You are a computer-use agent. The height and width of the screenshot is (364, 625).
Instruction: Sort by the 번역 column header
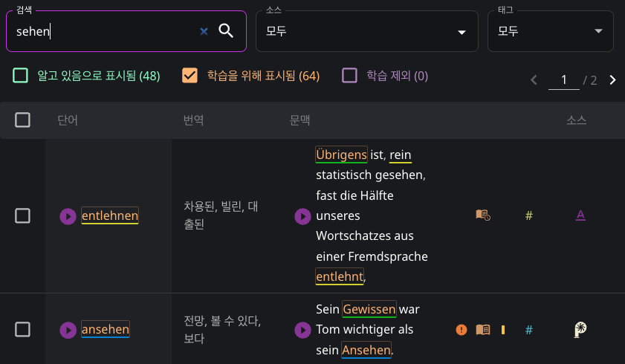click(x=193, y=120)
